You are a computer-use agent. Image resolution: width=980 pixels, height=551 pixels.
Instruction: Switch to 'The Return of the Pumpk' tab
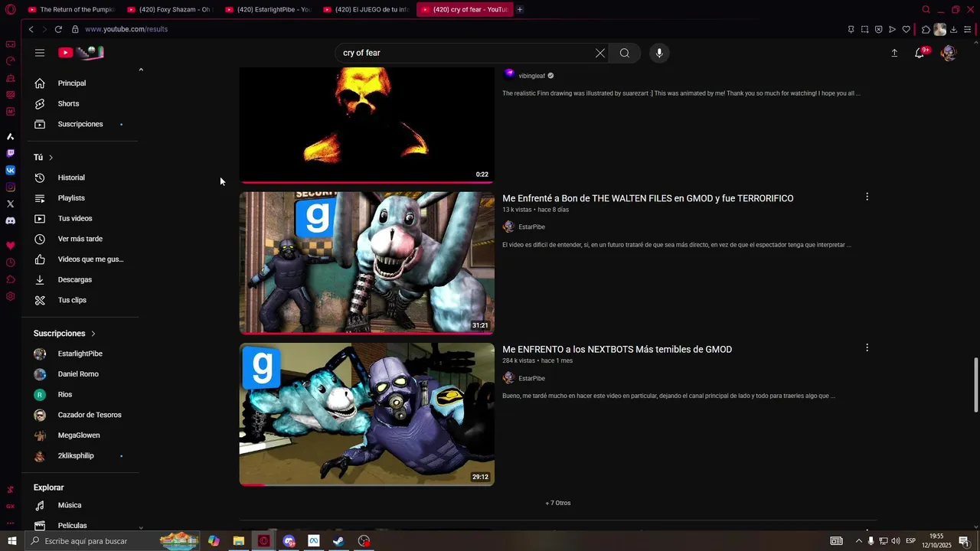pos(70,9)
